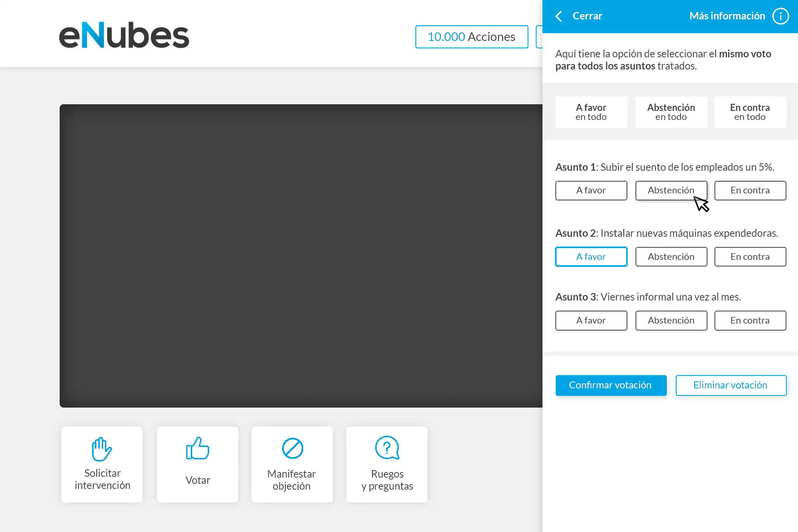Screen dimensions: 798x532
Task: Click the 10.000 Acciones box
Action: coord(471,37)
